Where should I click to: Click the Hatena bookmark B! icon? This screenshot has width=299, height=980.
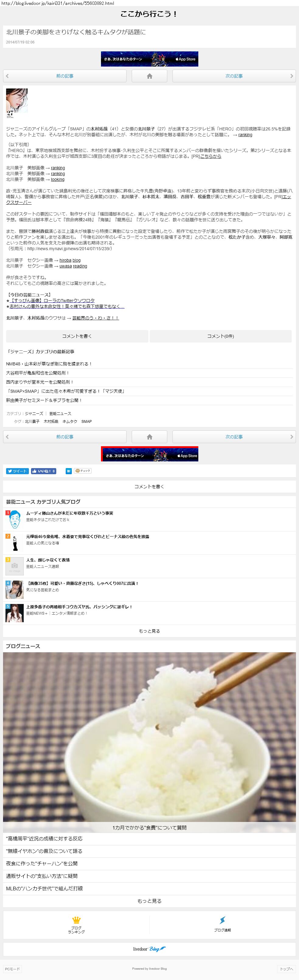click(x=68, y=471)
